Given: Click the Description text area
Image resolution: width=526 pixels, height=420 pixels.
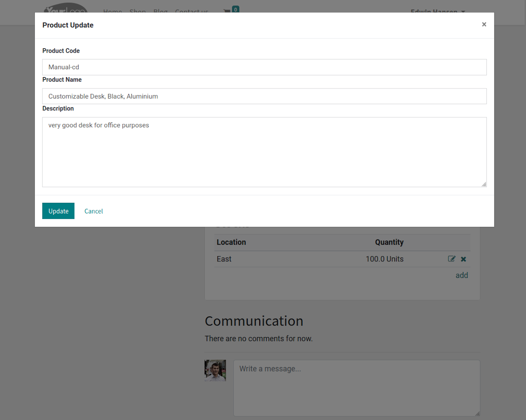Looking at the screenshot, I should coord(264,152).
